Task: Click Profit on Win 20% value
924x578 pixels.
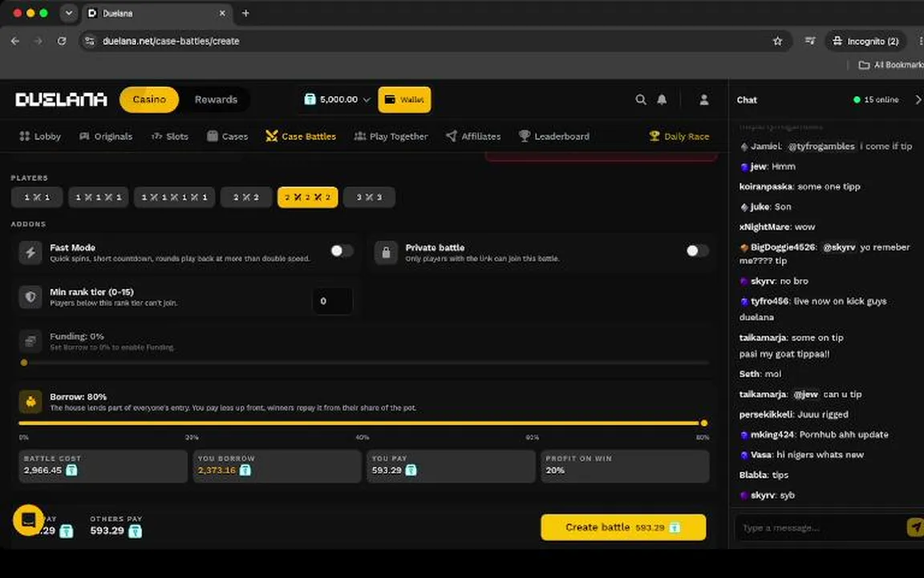Action: click(x=555, y=470)
